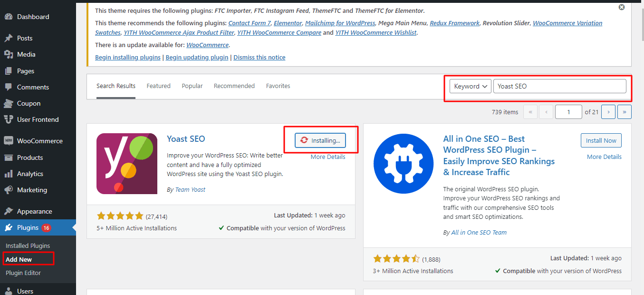This screenshot has width=644, height=295.
Task: Click the WooCommerce update available link
Action: [207, 45]
